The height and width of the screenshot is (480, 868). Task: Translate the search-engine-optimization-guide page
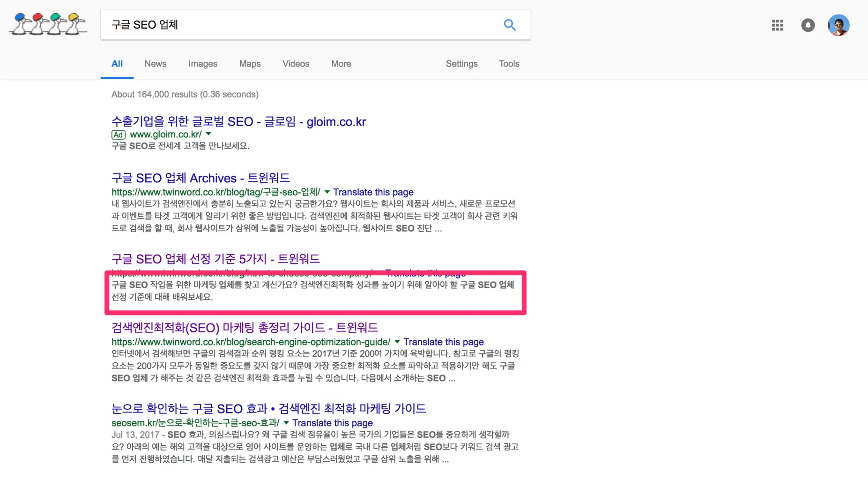tap(444, 342)
